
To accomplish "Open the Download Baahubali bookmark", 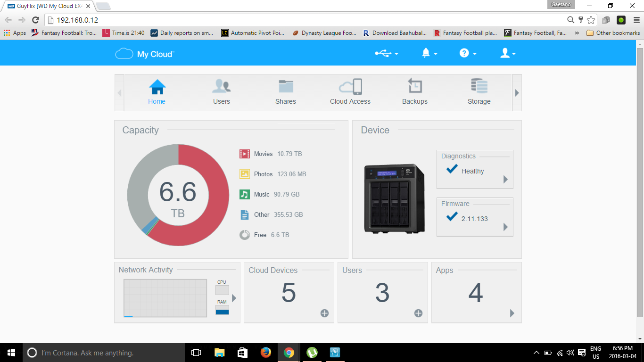I will tap(395, 33).
